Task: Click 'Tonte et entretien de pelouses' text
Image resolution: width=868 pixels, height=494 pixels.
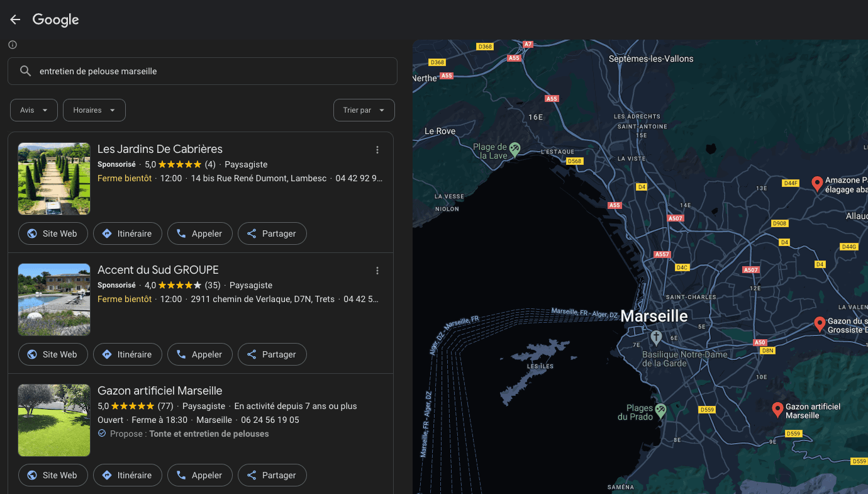Action: 209,434
